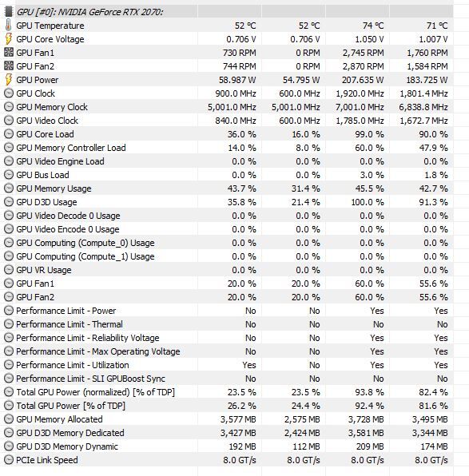Click the clock icon beside GPU Clock
This screenshot has height=476, width=469.
tap(9, 93)
